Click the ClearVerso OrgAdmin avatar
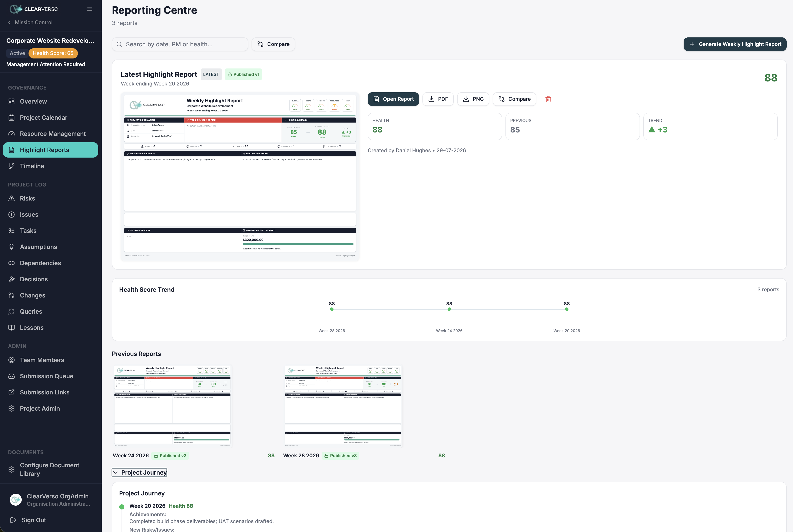Image resolution: width=793 pixels, height=532 pixels. pyautogui.click(x=16, y=499)
